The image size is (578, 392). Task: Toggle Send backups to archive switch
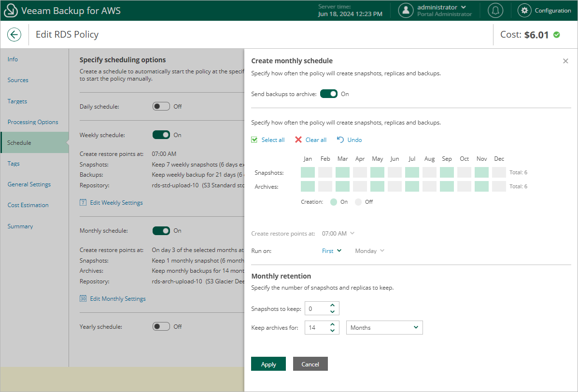click(x=328, y=94)
